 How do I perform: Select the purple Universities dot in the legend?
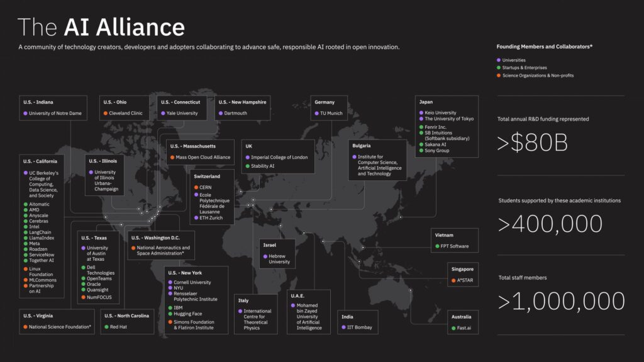pyautogui.click(x=497, y=60)
